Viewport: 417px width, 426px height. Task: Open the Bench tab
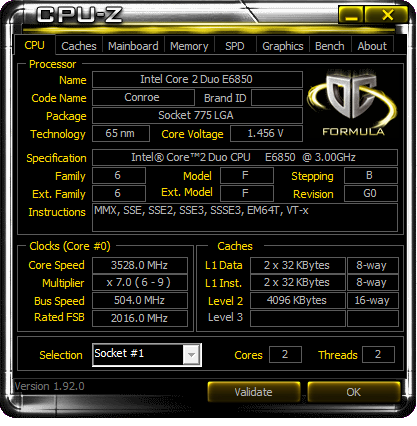click(x=330, y=46)
